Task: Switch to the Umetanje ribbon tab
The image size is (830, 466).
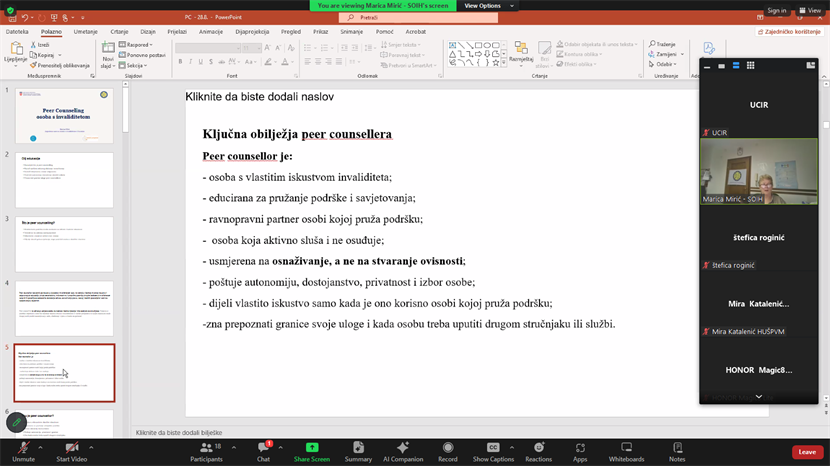Action: click(x=86, y=32)
